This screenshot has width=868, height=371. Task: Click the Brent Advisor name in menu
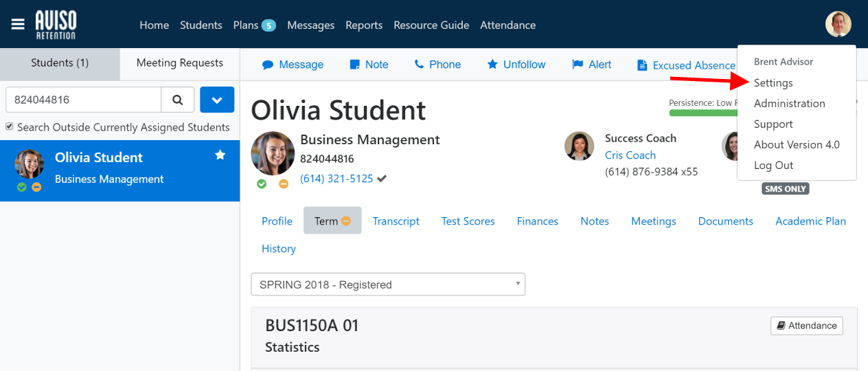[x=784, y=61]
